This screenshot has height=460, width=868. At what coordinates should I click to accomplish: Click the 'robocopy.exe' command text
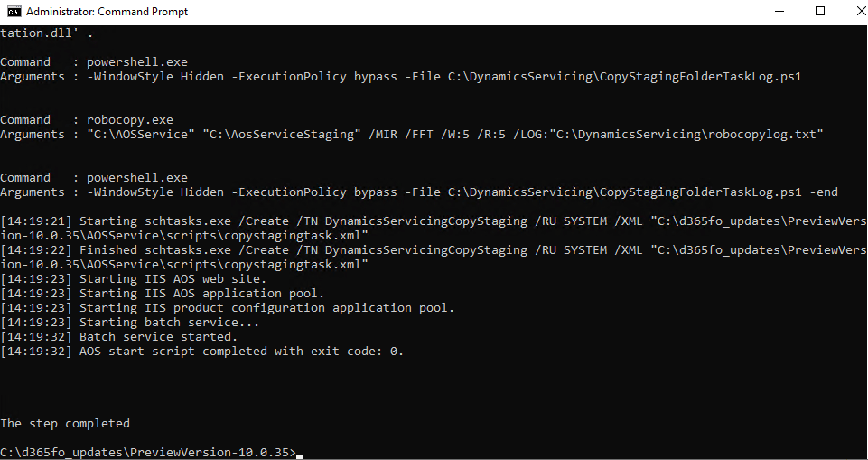pyautogui.click(x=129, y=119)
